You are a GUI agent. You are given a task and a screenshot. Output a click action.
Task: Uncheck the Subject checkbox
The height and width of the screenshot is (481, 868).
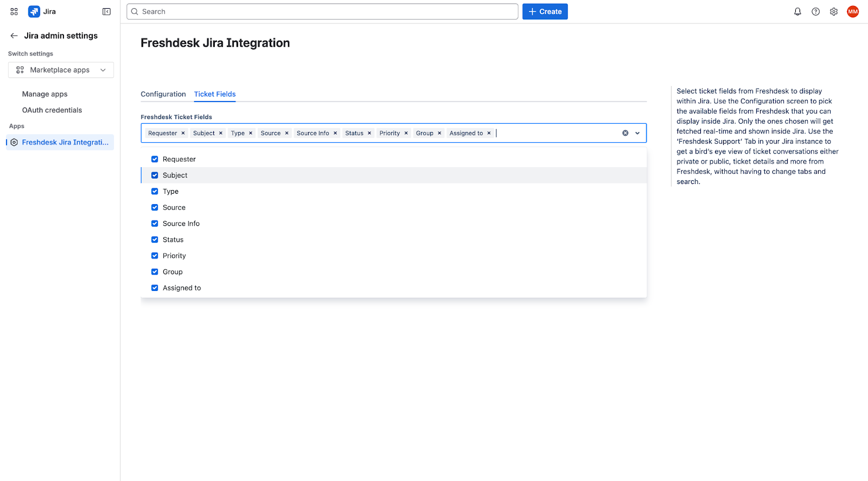[x=155, y=175]
